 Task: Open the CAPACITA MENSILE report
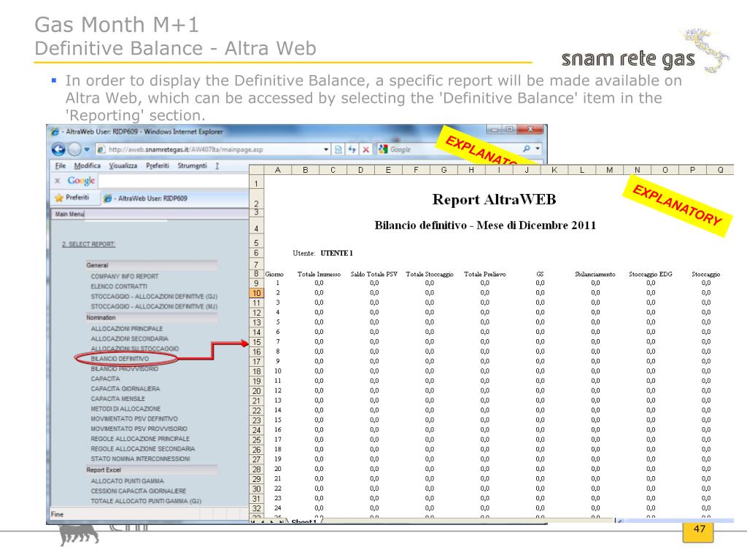[x=117, y=399]
